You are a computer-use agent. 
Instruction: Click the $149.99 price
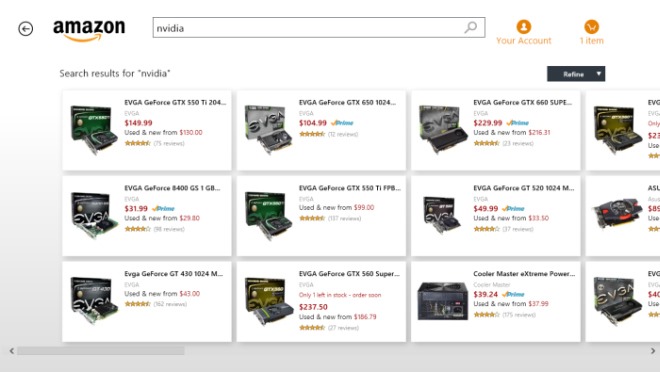pos(138,123)
